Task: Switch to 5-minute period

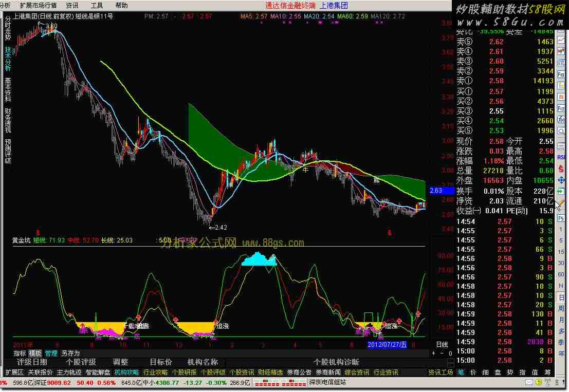Action: pyautogui.click(x=561, y=240)
